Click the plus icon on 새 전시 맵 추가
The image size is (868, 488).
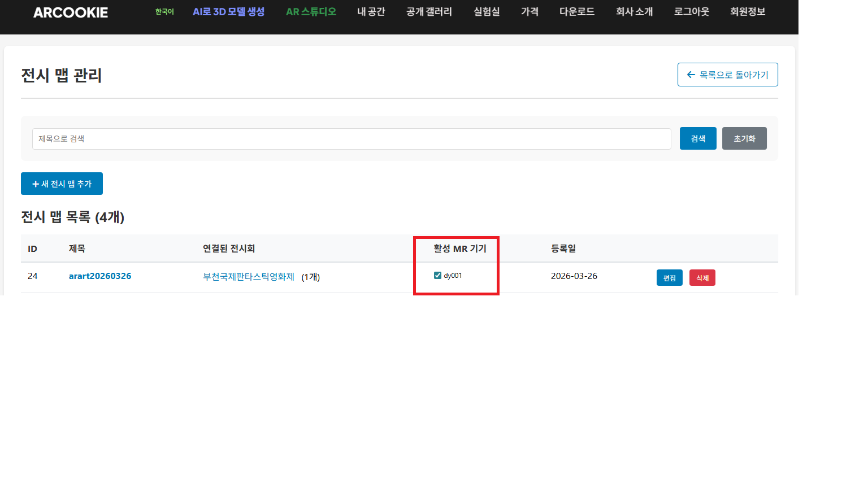[37, 183]
